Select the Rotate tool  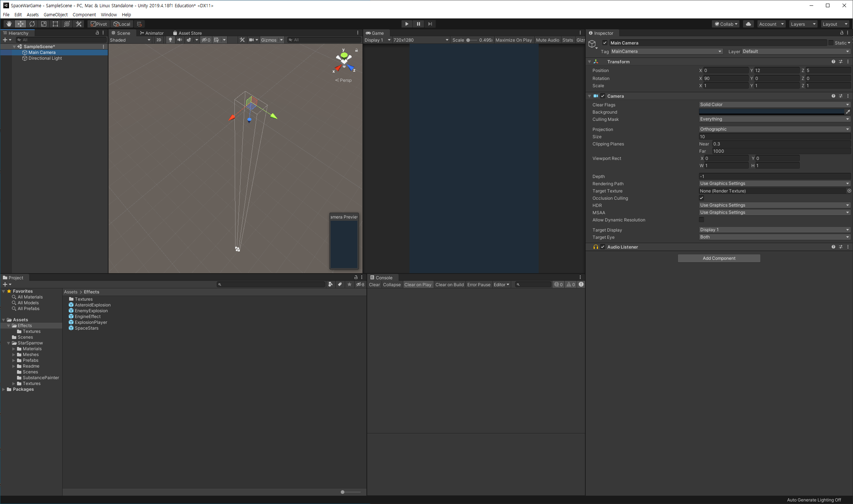click(x=32, y=24)
